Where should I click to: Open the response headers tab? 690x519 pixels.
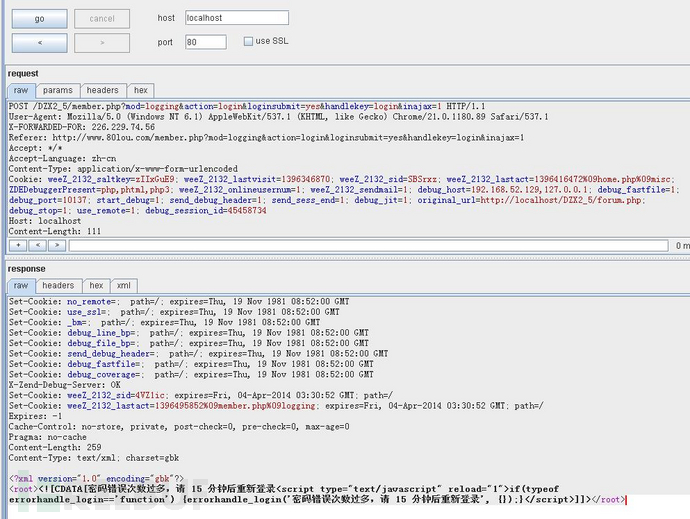(x=59, y=286)
